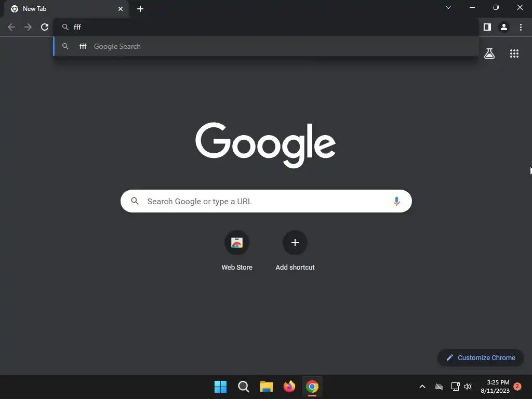
Task: Select the fff - Google Search suggestion
Action: point(266,46)
